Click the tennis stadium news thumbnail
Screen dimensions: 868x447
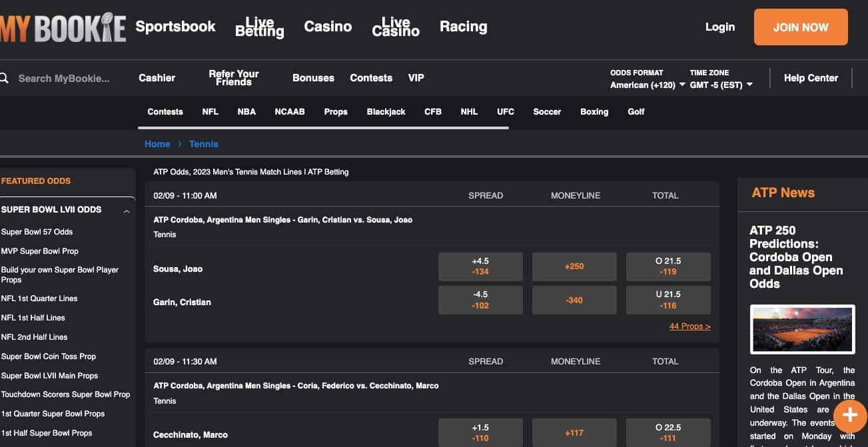pos(802,329)
